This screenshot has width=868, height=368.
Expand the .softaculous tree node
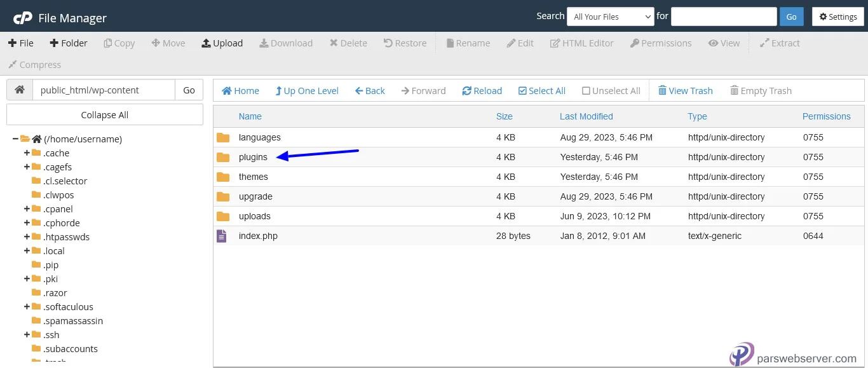(x=27, y=307)
